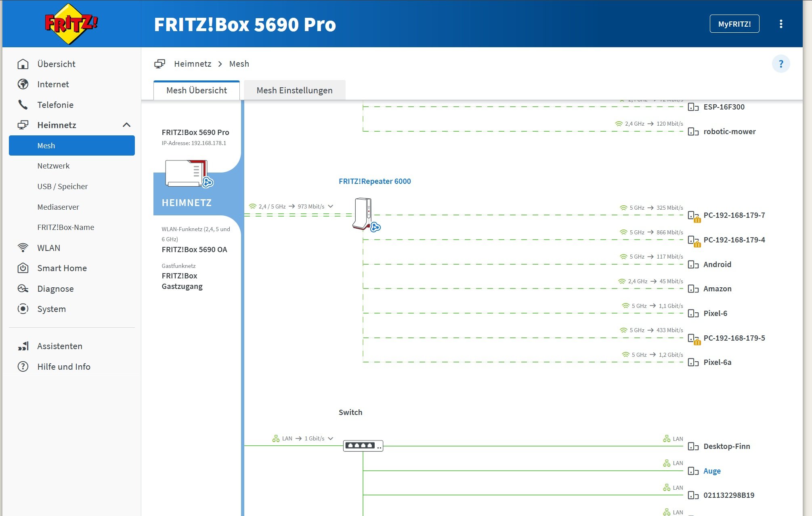Screen dimensions: 812x516
Task: Open the FRITZ!Repeater 6000 link
Action: pos(374,181)
